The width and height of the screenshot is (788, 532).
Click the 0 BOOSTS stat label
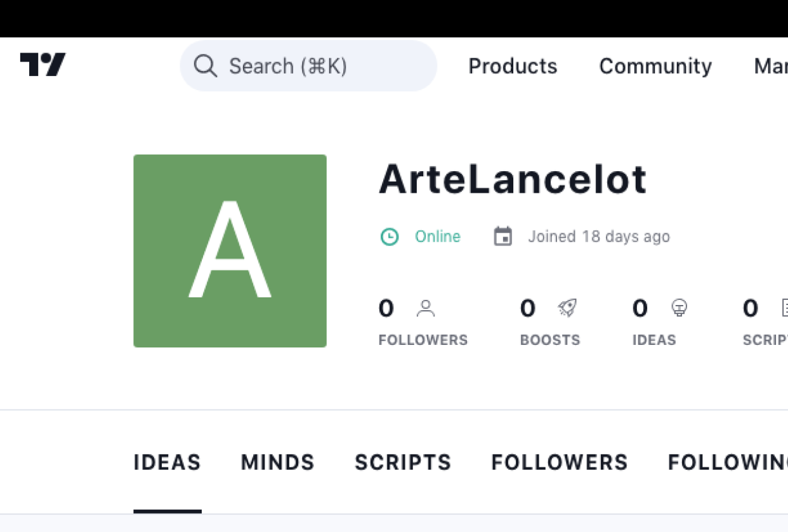(x=550, y=340)
